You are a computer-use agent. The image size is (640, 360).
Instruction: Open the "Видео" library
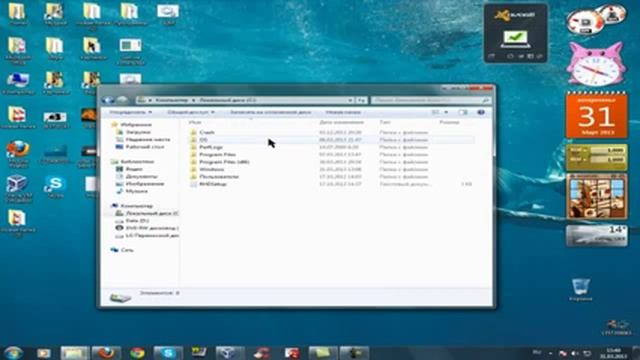tap(134, 169)
